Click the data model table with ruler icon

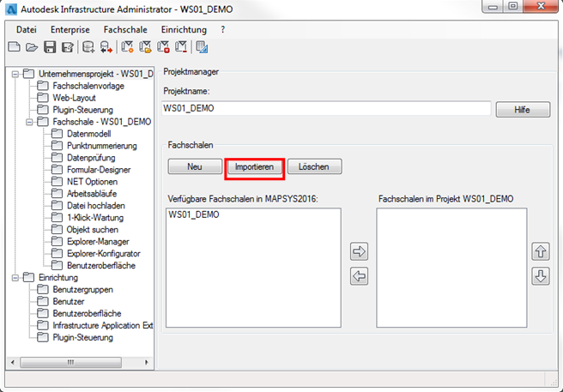click(x=203, y=47)
